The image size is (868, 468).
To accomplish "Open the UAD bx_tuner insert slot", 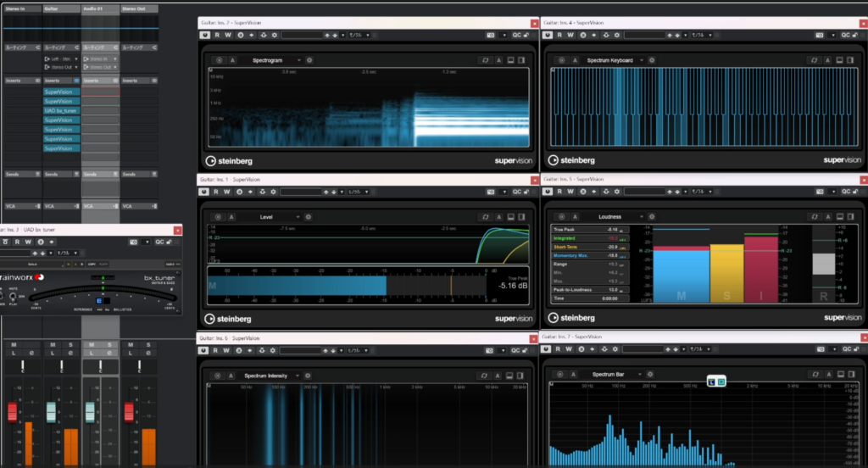I will click(61, 111).
